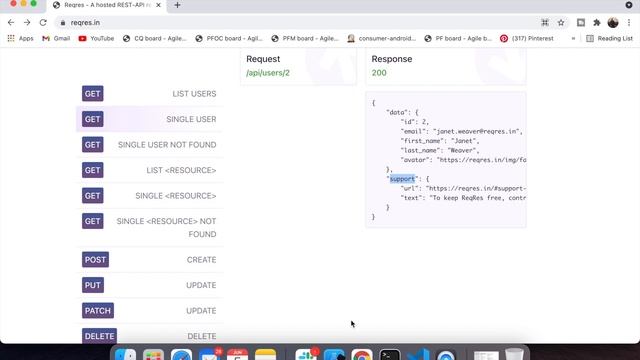Viewport: 640px width, 360px height.
Task: Open the Reading List panel
Action: tap(609, 38)
